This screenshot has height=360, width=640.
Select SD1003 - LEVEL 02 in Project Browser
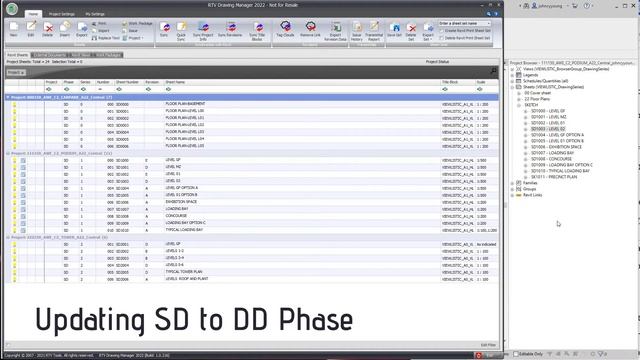pos(548,129)
